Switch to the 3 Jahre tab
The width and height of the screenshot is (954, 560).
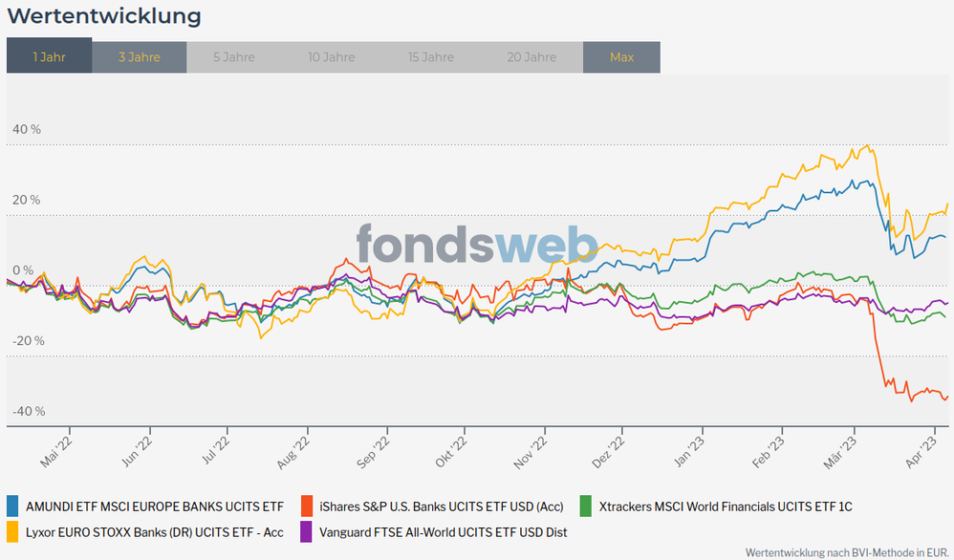pyautogui.click(x=140, y=57)
